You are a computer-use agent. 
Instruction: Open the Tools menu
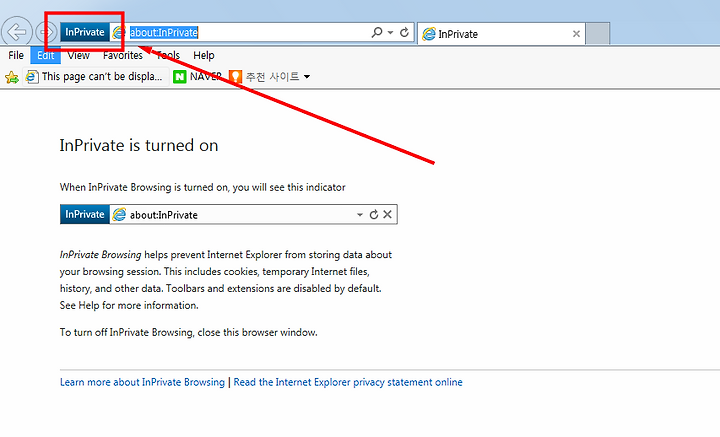[168, 56]
